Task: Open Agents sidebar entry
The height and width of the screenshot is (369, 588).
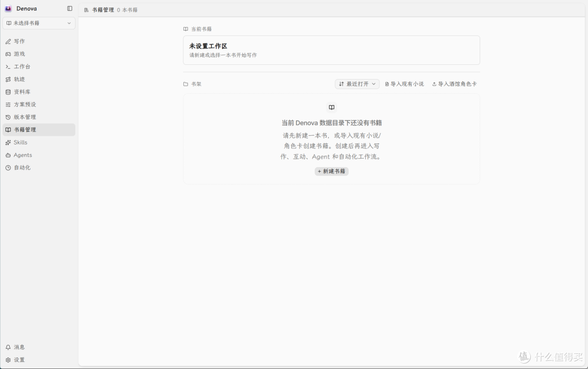Action: 39,155
